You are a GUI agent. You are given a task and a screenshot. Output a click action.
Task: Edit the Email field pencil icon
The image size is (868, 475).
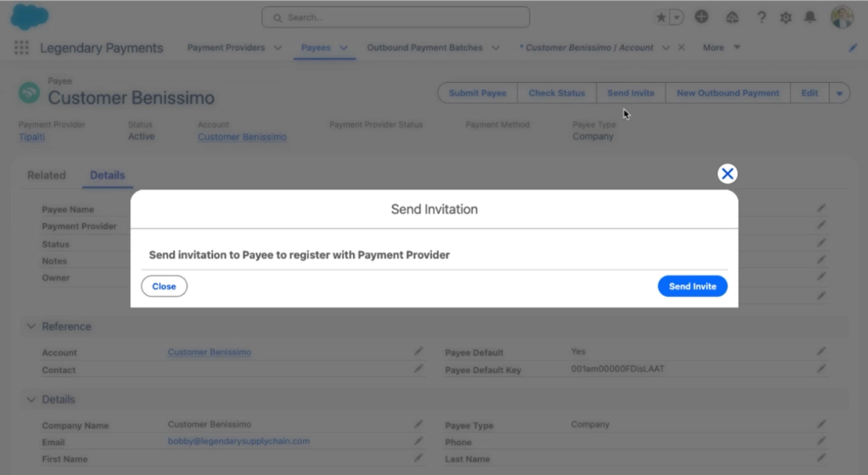click(418, 441)
